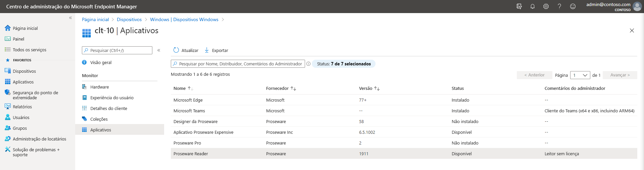The height and width of the screenshot is (170, 644).
Task: Open portal settings gear icon
Action: 546,6
